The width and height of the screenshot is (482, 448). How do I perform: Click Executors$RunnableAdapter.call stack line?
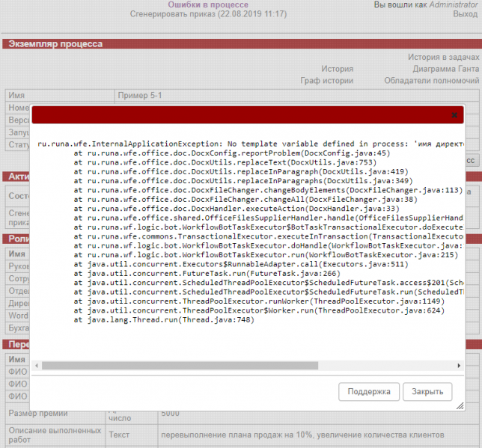point(241,264)
